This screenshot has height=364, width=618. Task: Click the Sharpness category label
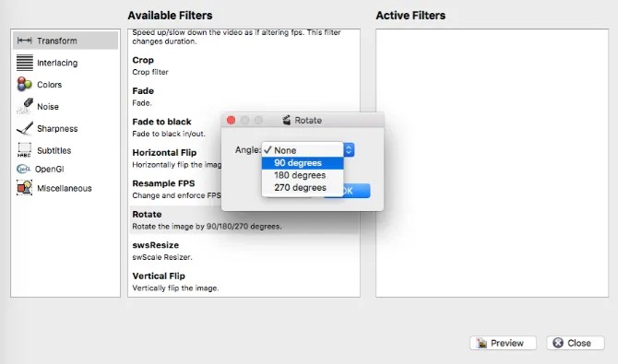pos(57,128)
